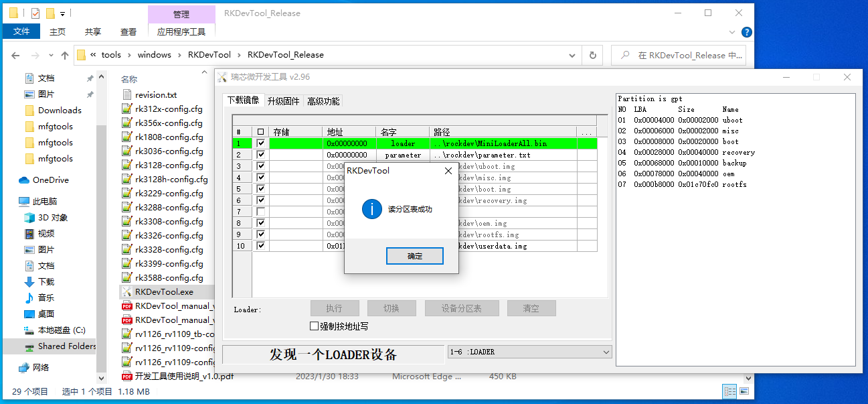This screenshot has height=404, width=868.
Task: Click the RKDevTool.exe file icon
Action: (127, 291)
